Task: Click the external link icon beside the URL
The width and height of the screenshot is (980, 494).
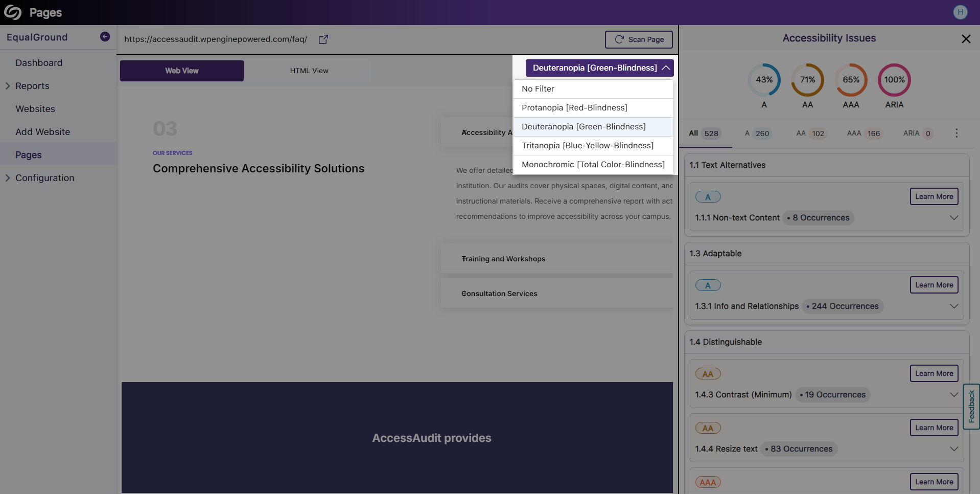Action: pos(323,39)
